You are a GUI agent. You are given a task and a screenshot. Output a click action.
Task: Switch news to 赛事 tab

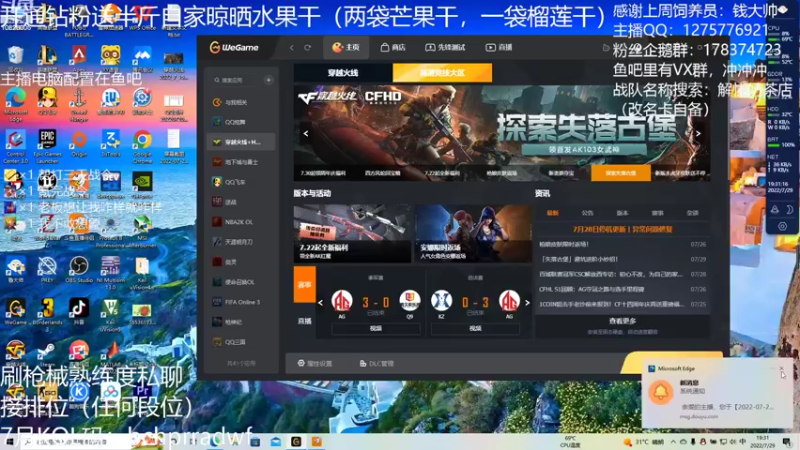tap(658, 213)
